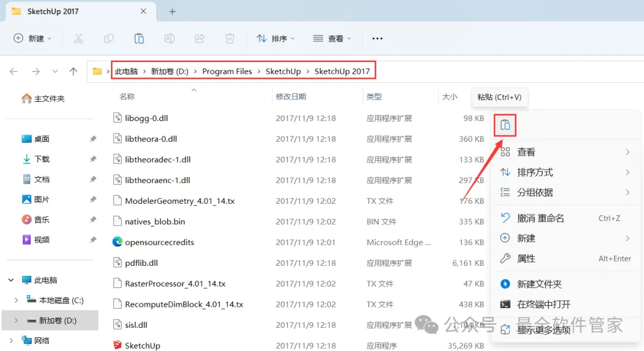Expand the 网络 tree node
644x351 pixels.
11,341
